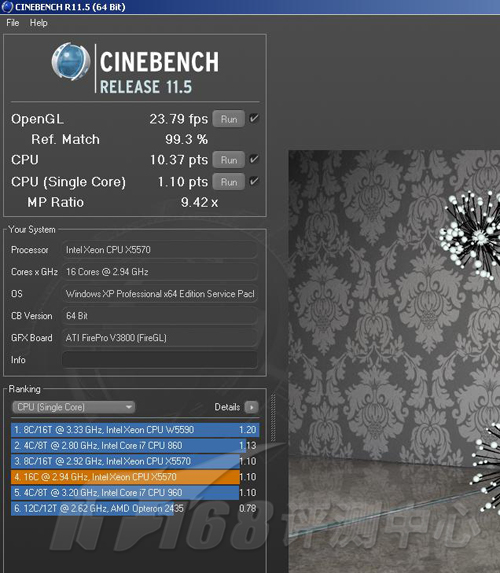Toggle the CPU test checkbox
Image resolution: width=500 pixels, height=573 pixels.
pyautogui.click(x=254, y=159)
